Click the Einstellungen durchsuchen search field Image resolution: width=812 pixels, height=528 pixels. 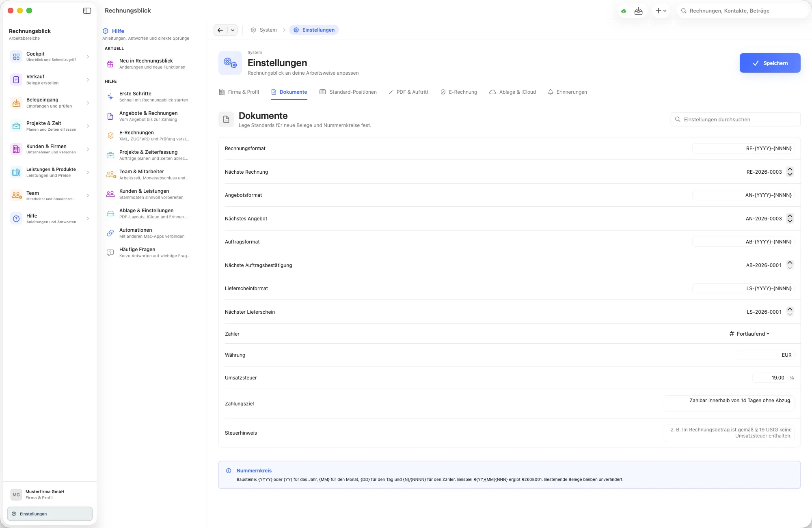[735, 119]
